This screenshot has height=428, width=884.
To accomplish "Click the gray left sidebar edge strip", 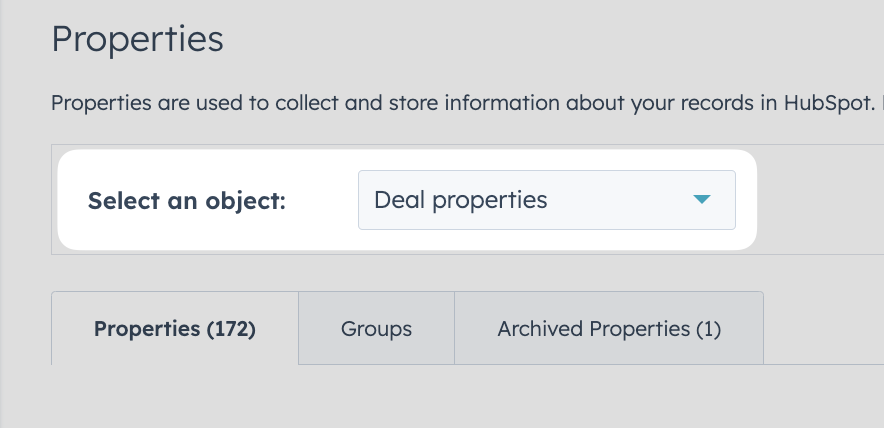I will click(2, 214).
